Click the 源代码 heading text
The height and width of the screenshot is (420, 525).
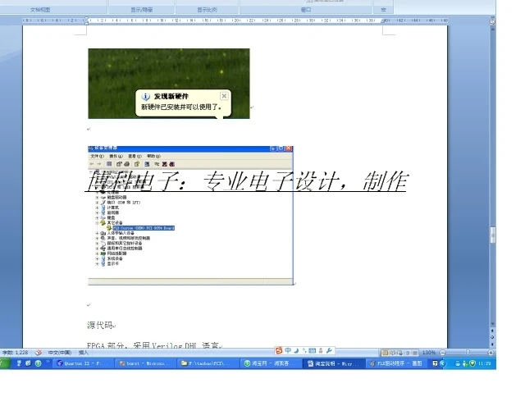(x=99, y=325)
